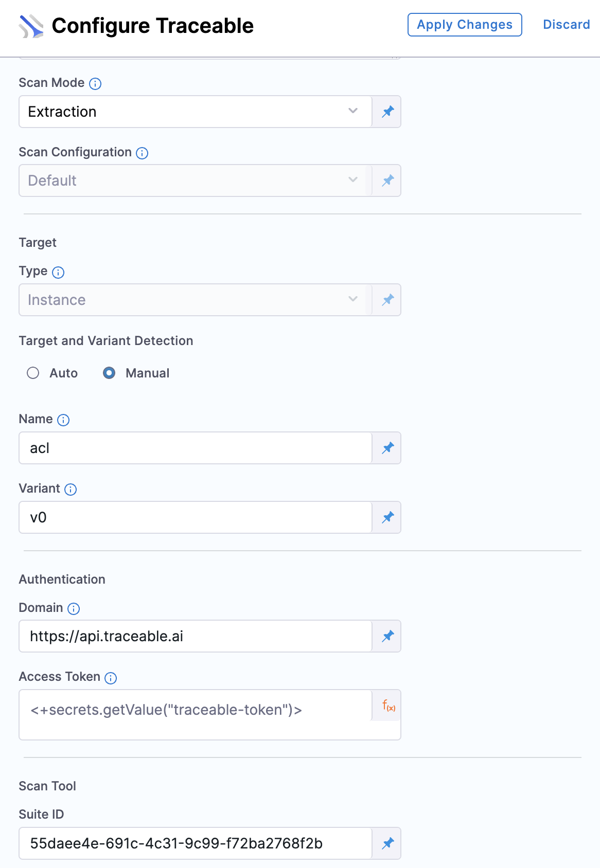
Task: Click the Suite ID input field
Action: [196, 843]
